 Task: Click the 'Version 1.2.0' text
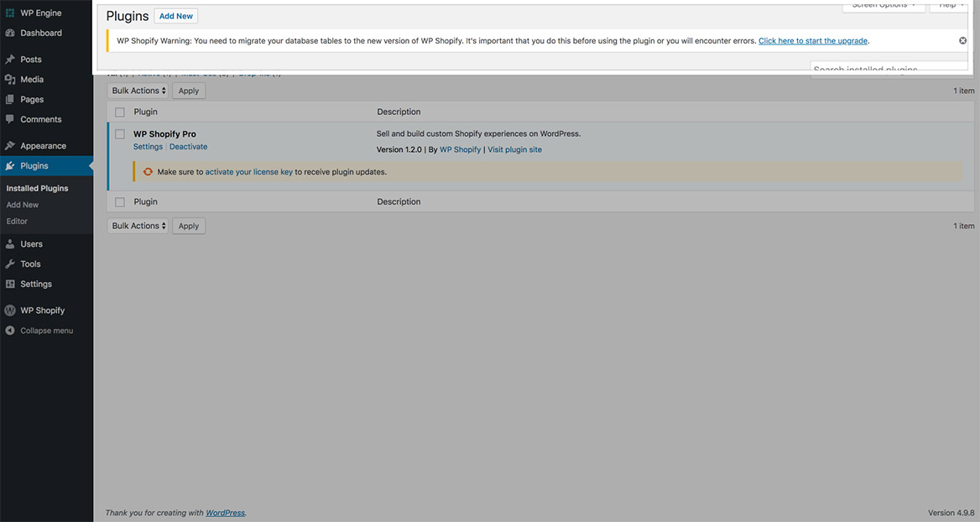(399, 149)
